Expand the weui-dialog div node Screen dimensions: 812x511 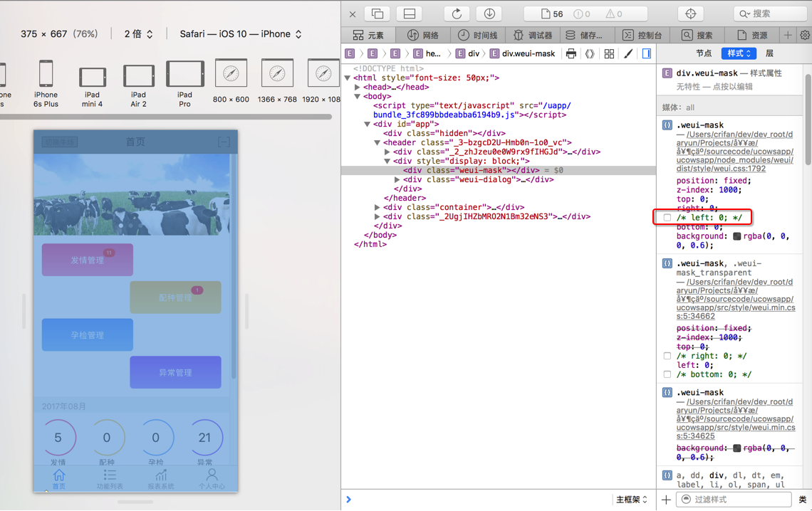point(397,179)
